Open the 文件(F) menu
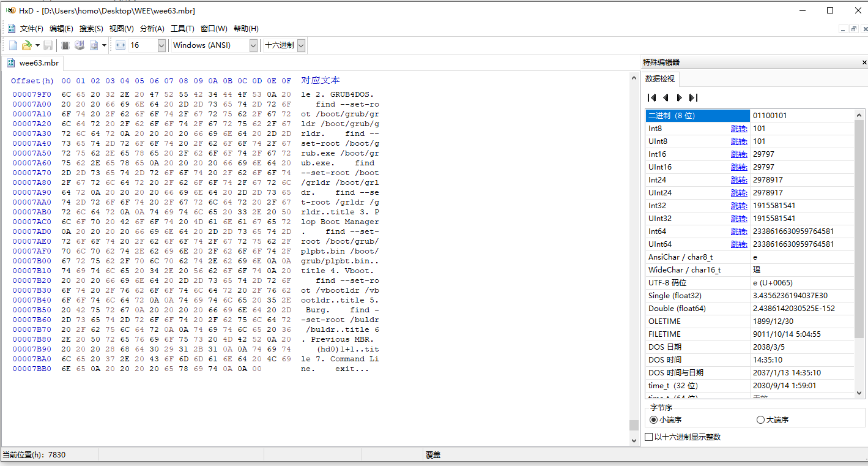The image size is (868, 466). [x=32, y=29]
